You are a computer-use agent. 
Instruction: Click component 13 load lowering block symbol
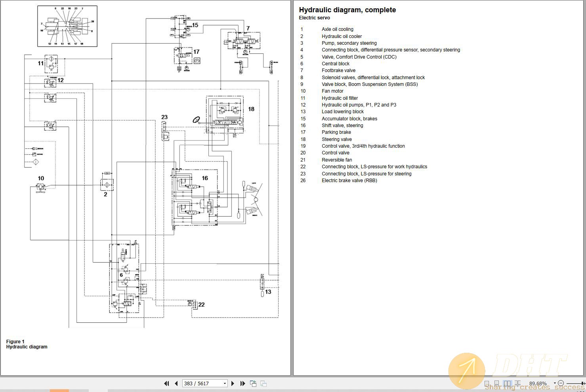click(x=262, y=285)
